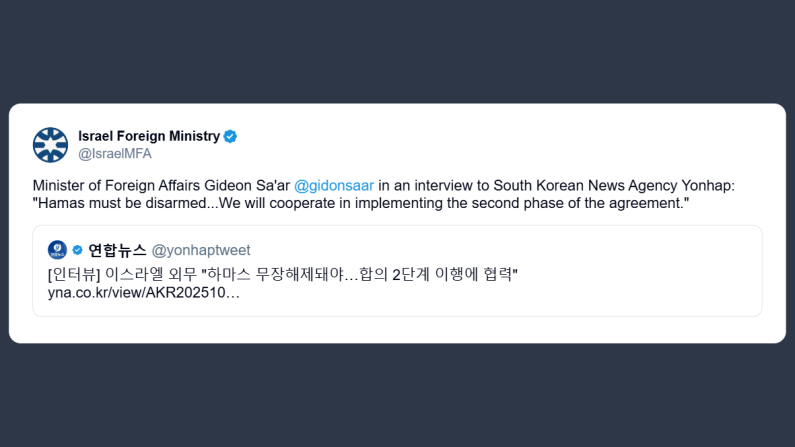
Task: Click the verified badge next to 연합뉴스
Action: pyautogui.click(x=77, y=250)
